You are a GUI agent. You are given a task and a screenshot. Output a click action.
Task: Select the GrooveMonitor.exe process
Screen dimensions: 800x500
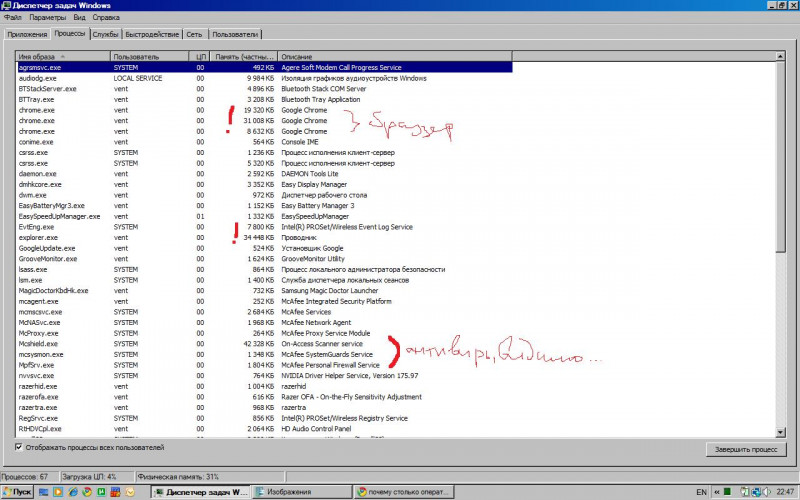(x=264, y=259)
